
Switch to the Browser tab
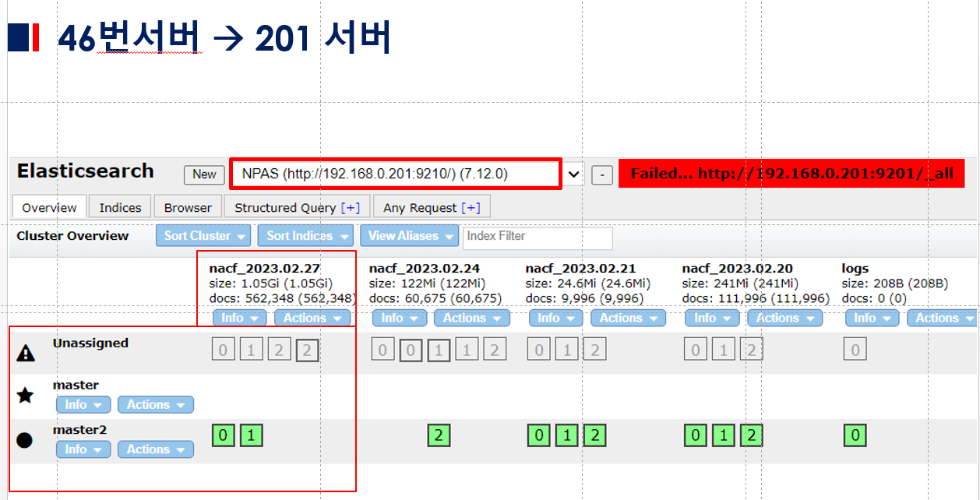(188, 207)
